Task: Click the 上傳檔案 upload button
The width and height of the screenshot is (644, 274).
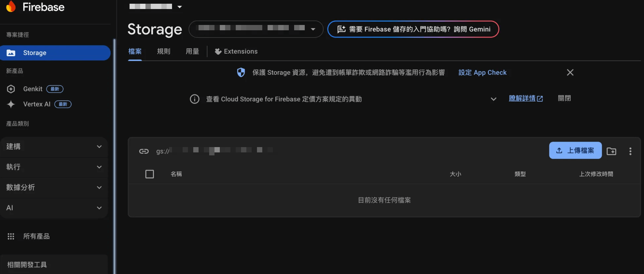Action: [575, 151]
